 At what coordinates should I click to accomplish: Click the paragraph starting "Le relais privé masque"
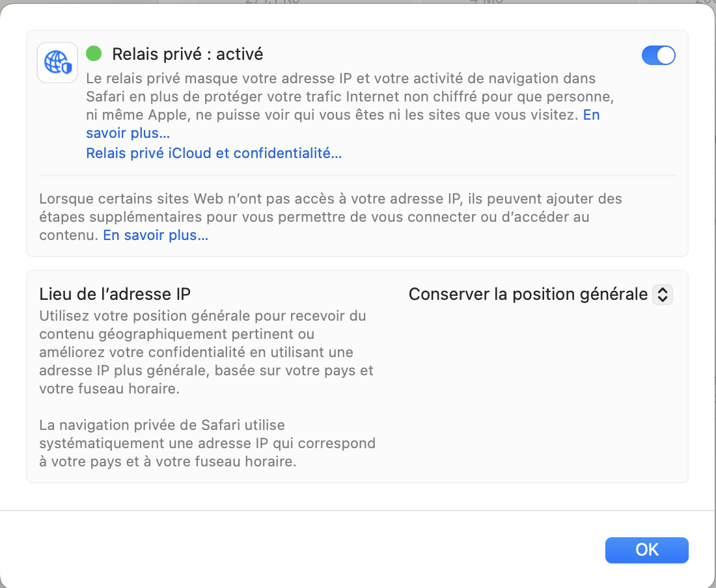coord(350,106)
